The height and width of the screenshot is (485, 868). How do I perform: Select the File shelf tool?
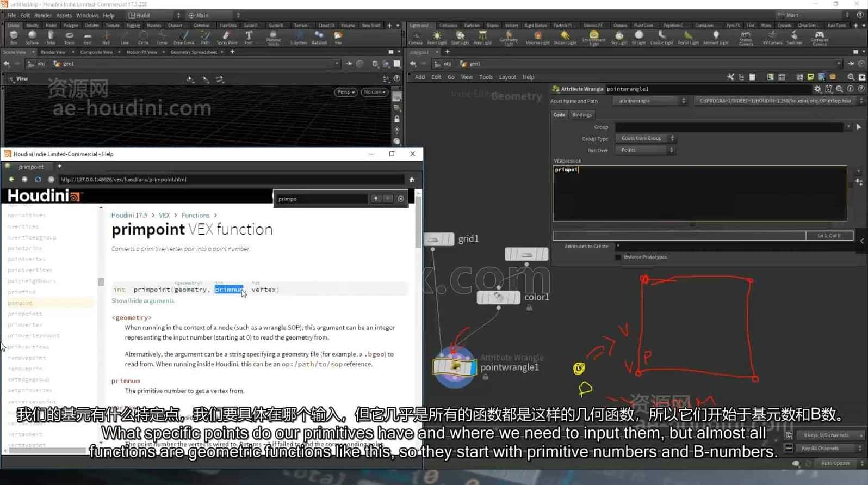click(x=338, y=38)
